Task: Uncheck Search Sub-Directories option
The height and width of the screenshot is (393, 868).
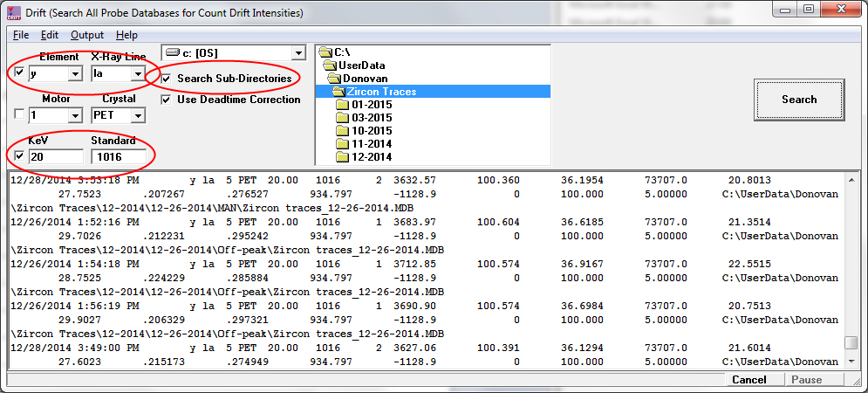Action: pyautogui.click(x=167, y=79)
